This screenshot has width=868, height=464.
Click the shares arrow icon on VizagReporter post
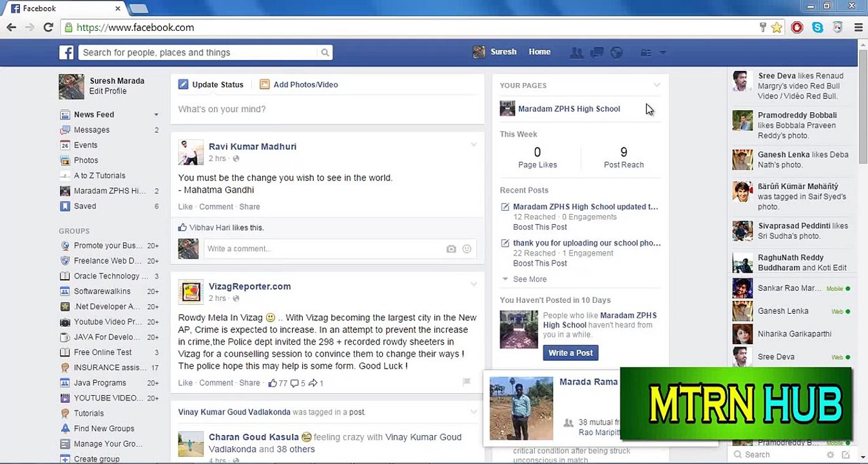(x=313, y=383)
